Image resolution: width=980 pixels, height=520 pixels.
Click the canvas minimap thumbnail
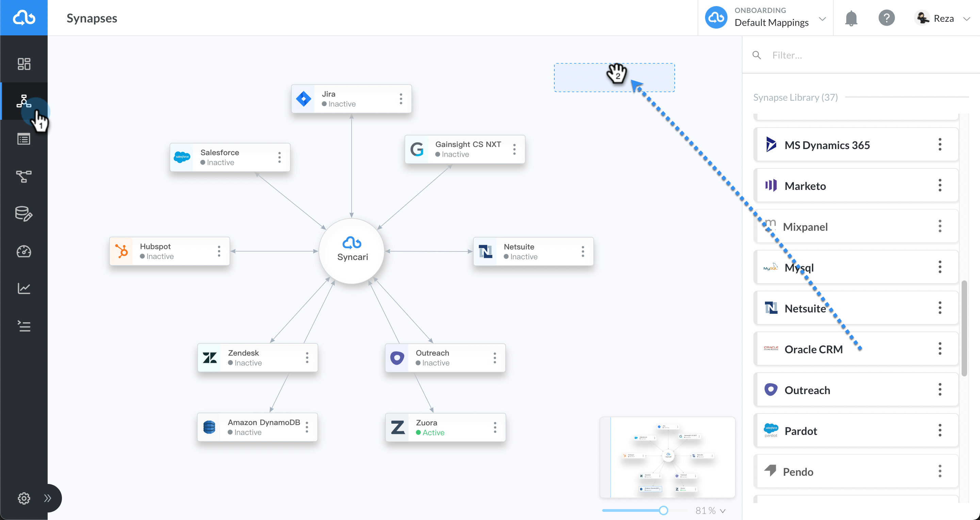[x=667, y=457]
